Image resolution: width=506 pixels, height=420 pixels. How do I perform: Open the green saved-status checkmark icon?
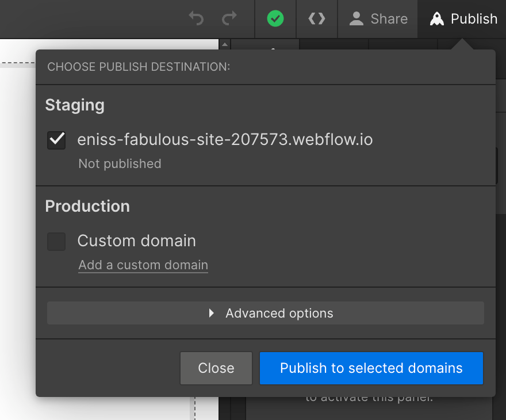tap(275, 18)
